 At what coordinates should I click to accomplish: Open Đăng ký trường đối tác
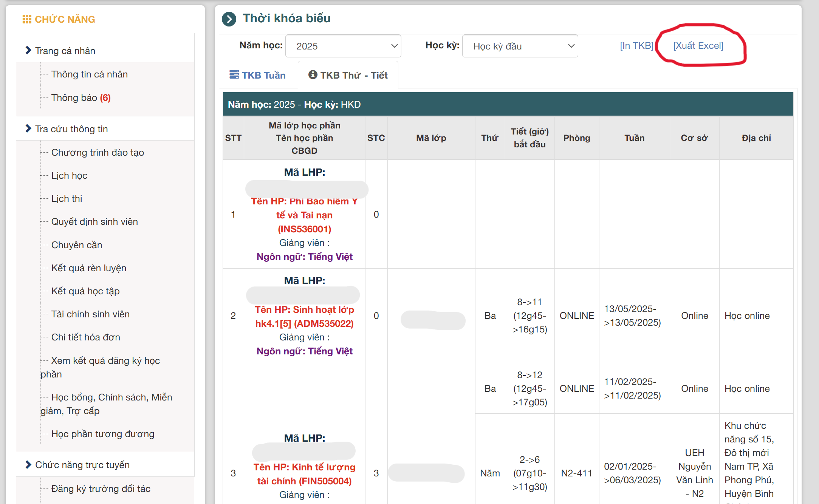[101, 489]
